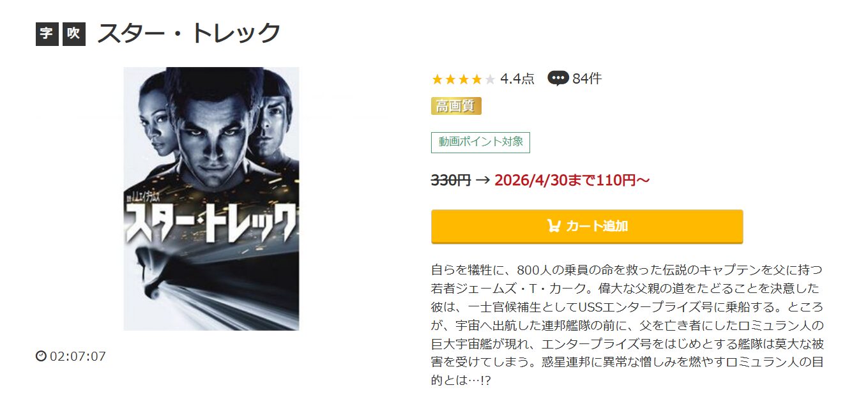Click the shopping cart icon in カート追加
The width and height of the screenshot is (868, 406).
(554, 226)
